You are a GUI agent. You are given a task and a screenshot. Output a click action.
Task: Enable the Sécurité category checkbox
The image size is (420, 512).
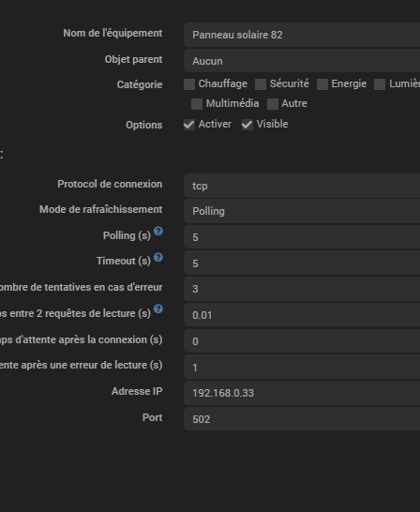click(261, 84)
